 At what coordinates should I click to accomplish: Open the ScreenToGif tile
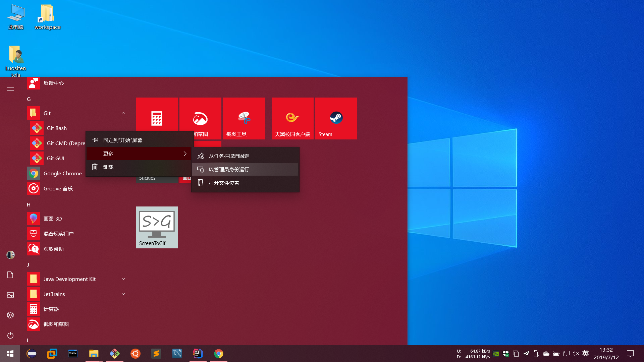pos(157,227)
